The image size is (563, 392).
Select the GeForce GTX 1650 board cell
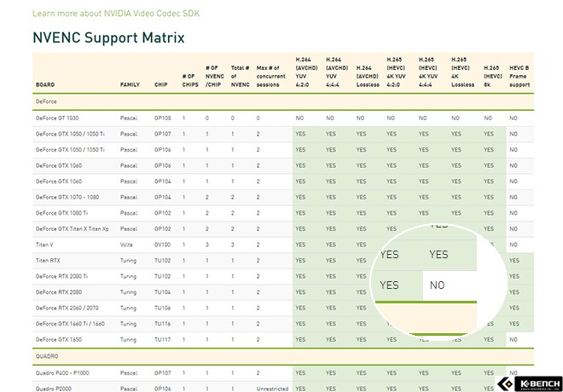[59, 339]
